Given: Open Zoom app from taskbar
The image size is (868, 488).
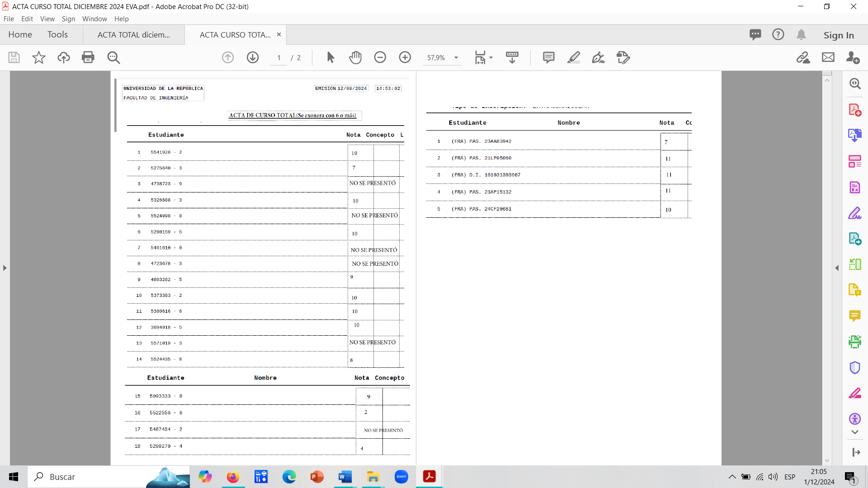Looking at the screenshot, I should click(x=401, y=477).
